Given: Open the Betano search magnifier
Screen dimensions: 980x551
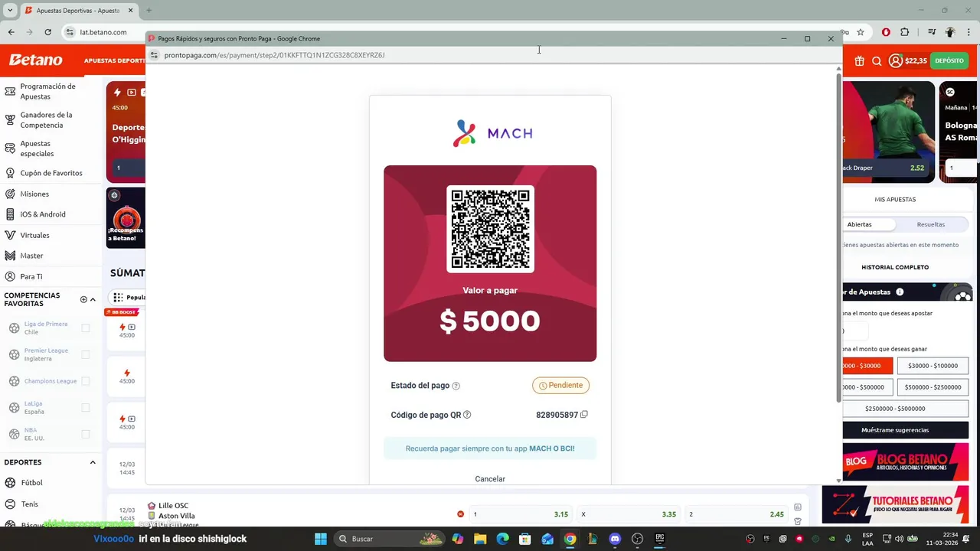Looking at the screenshot, I should [877, 60].
